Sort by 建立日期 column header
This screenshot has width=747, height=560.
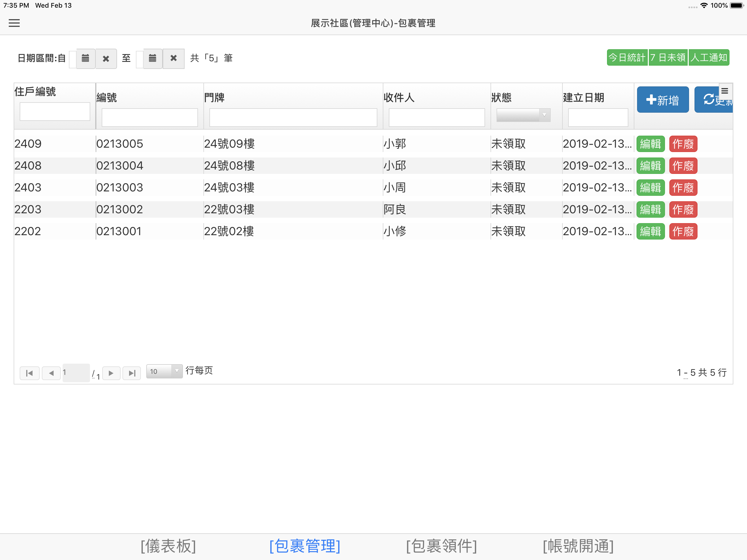click(x=583, y=98)
